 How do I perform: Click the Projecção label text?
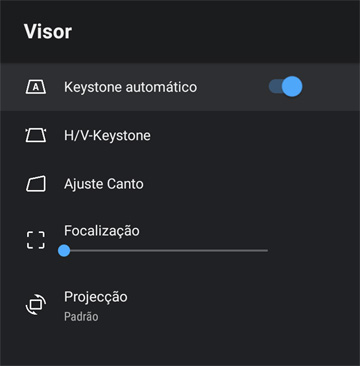pos(96,297)
